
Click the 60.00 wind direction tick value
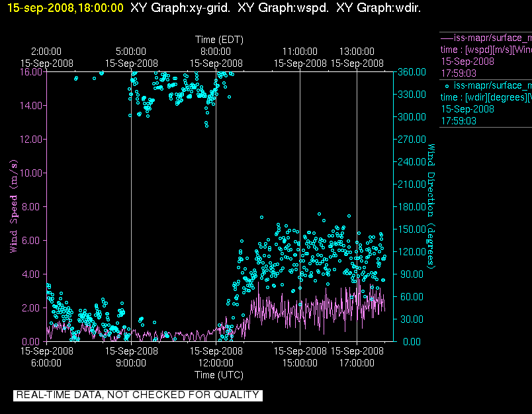click(x=412, y=297)
